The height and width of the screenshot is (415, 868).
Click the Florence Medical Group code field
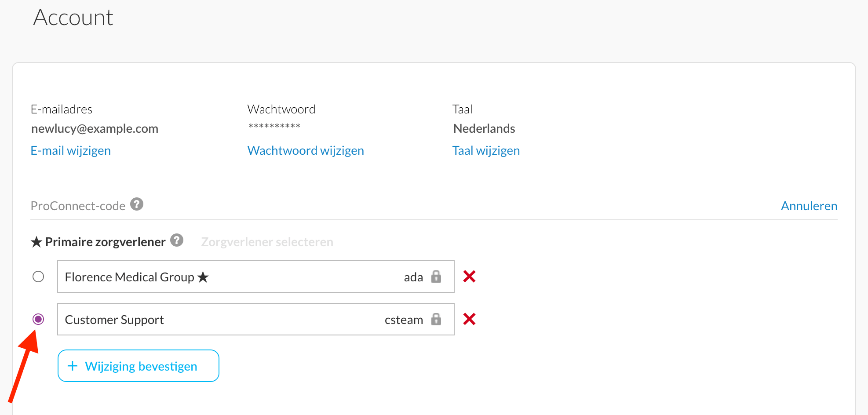click(x=256, y=277)
